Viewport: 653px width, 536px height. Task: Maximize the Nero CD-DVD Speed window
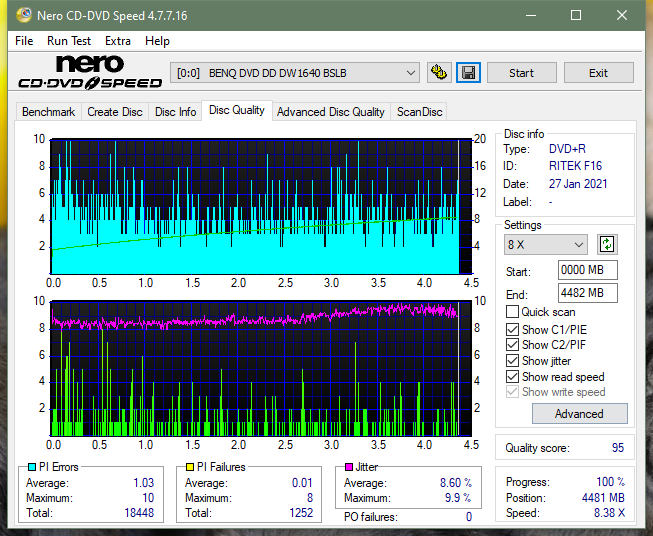pos(576,15)
